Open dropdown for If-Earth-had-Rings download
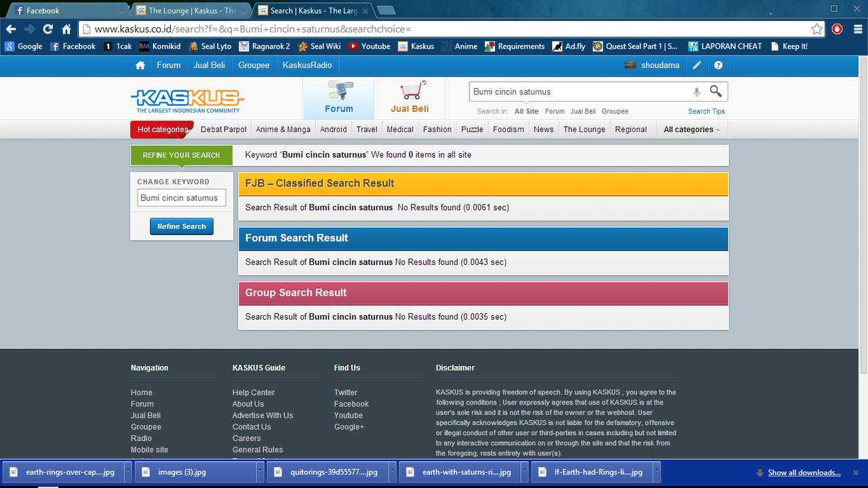 (x=656, y=472)
